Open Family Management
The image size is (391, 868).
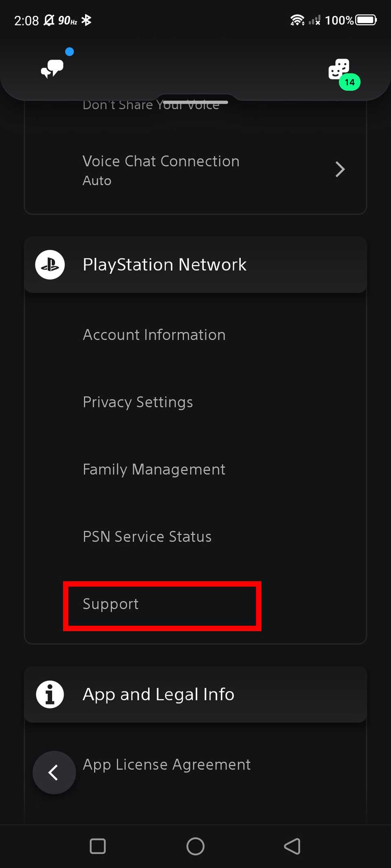[x=154, y=469]
